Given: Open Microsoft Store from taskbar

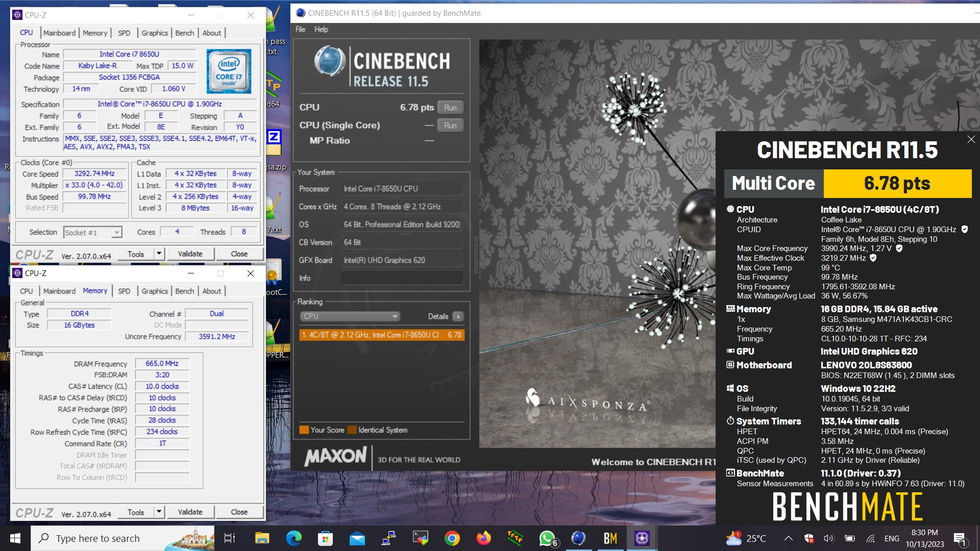Looking at the screenshot, I should click(325, 538).
